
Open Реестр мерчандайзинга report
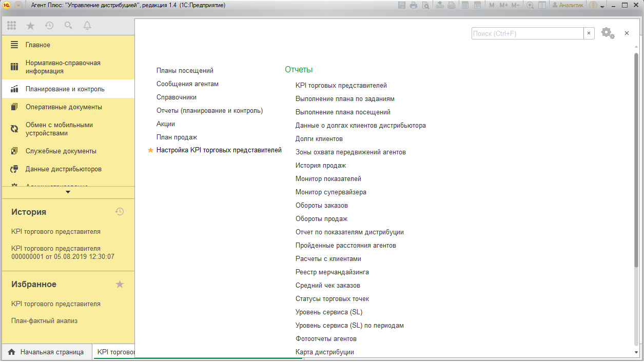(x=332, y=272)
